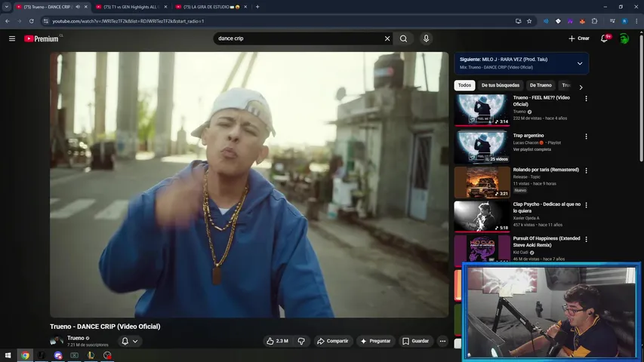This screenshot has height=362, width=644.
Task: Open FEEL ME?? video thumbnail
Action: (x=482, y=109)
